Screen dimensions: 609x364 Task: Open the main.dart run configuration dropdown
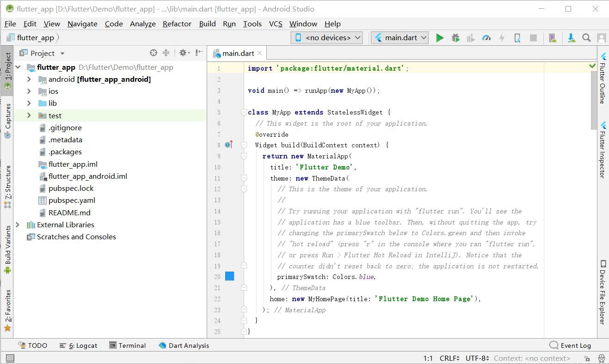click(400, 38)
